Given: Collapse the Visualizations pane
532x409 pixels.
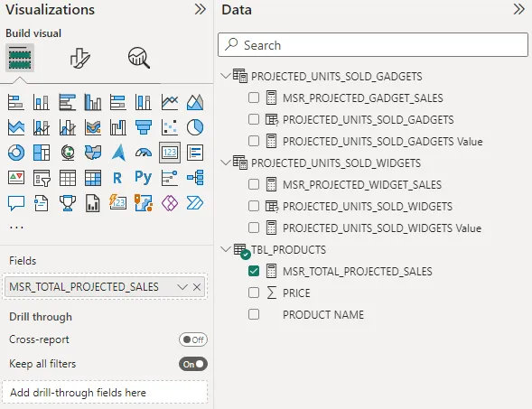Looking at the screenshot, I should click(201, 10).
